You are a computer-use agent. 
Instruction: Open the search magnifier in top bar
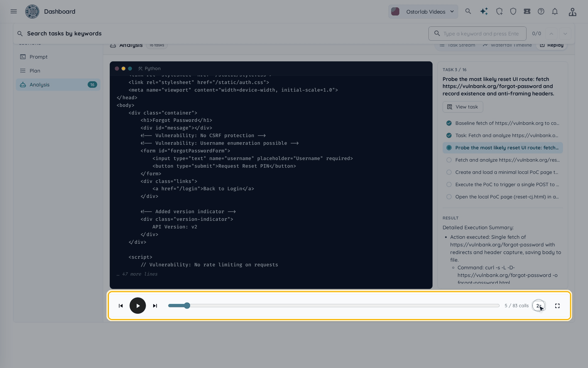pos(468,11)
